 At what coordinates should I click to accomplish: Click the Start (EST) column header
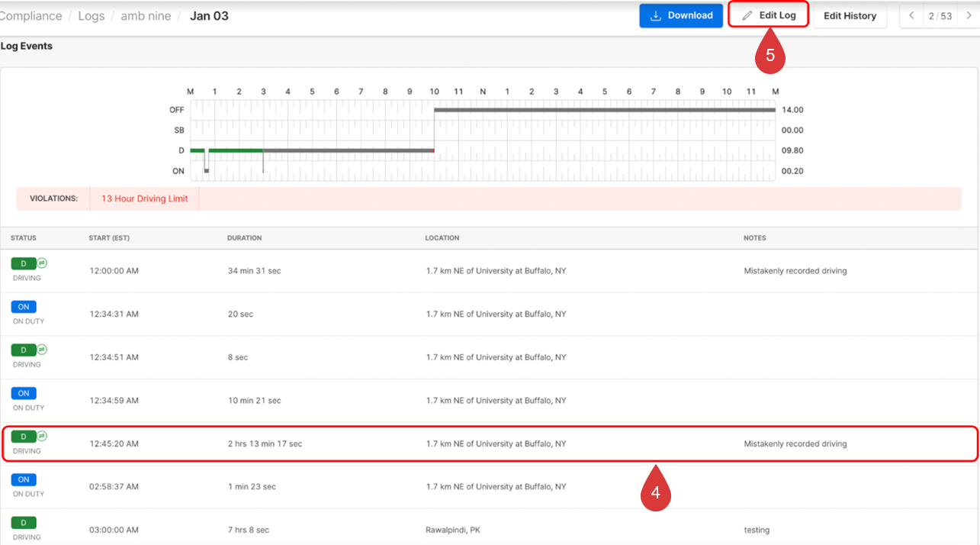tap(109, 238)
